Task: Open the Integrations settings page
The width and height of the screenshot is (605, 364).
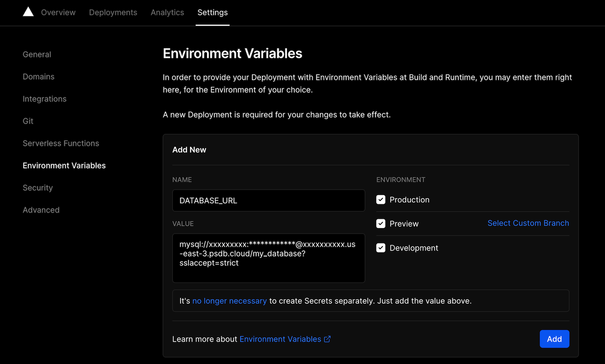Action: [45, 99]
